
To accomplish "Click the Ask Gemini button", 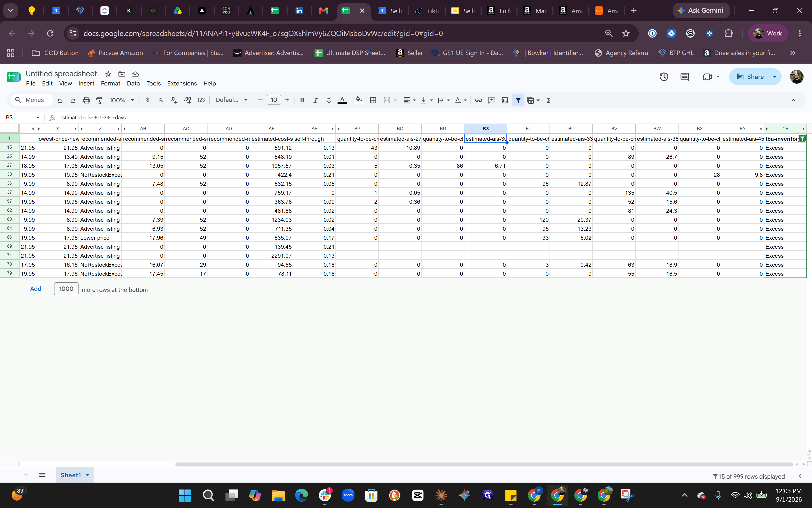I will click(701, 10).
